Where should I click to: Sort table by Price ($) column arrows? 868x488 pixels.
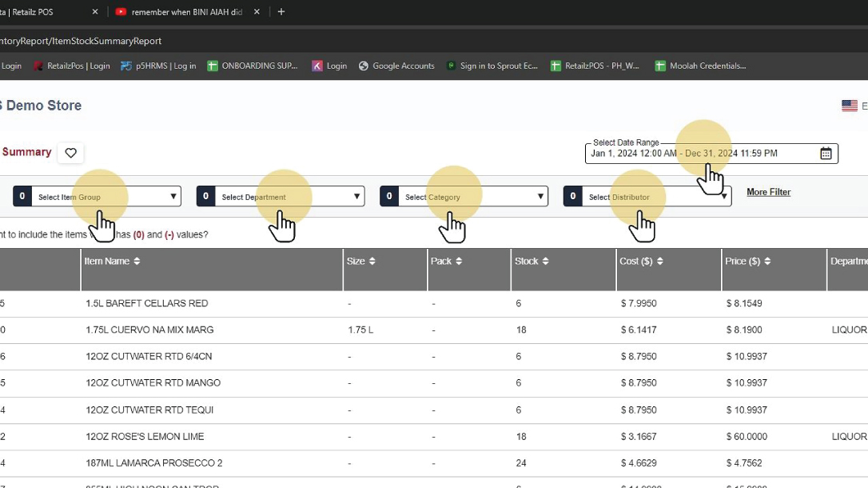[x=767, y=262]
